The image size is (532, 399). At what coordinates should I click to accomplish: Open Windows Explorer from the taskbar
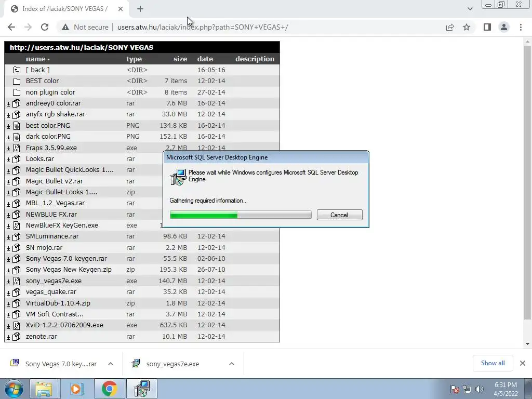pos(44,389)
